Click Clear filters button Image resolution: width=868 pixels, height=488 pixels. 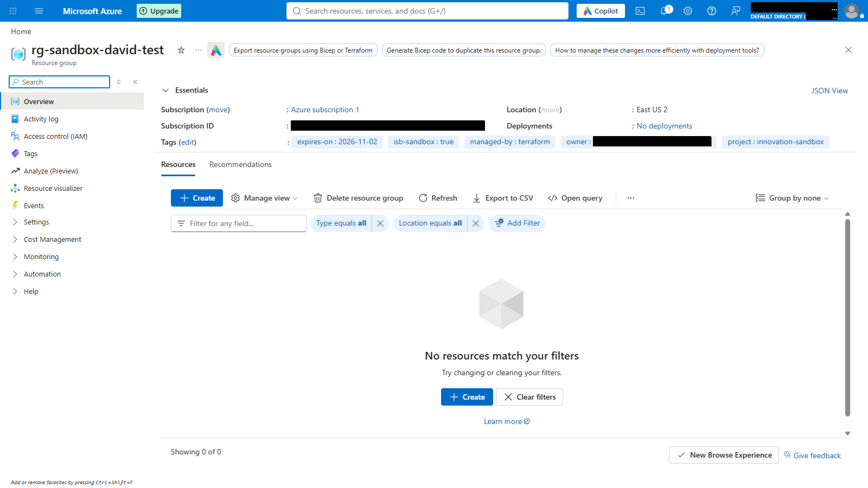[x=529, y=397]
